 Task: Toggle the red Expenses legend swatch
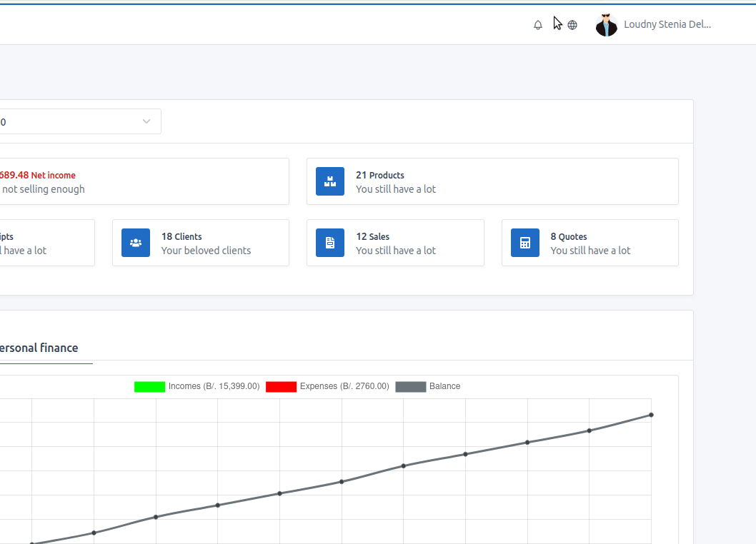tap(281, 386)
